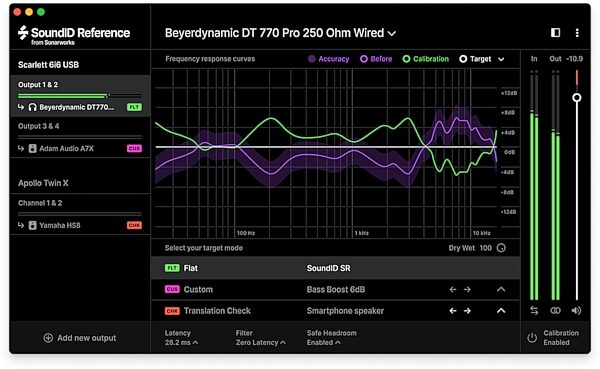Go to next Custom preset arrow
The width and height of the screenshot is (600, 369).
pos(467,290)
